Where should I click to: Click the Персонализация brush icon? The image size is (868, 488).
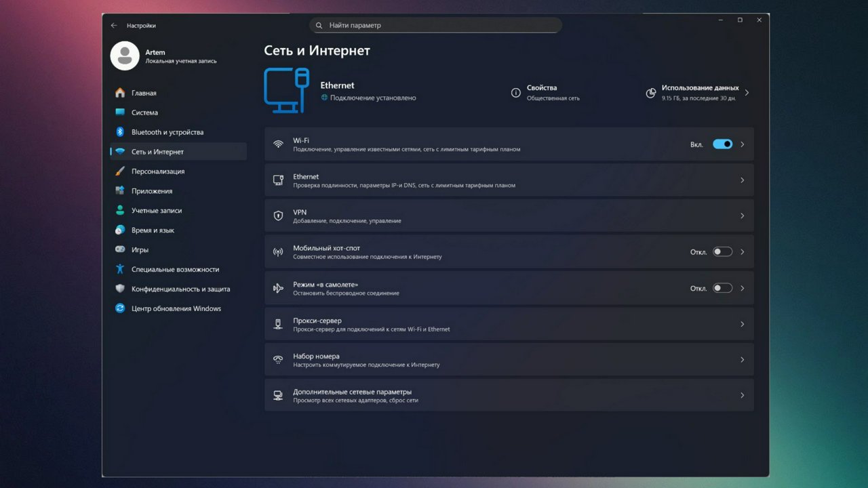pyautogui.click(x=120, y=171)
